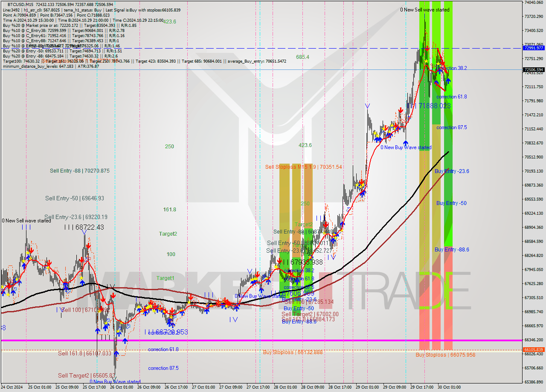This screenshot has height=392, width=546.
Task: Click the '28 Oct 01:00' time axis label
Action: coord(285,387)
